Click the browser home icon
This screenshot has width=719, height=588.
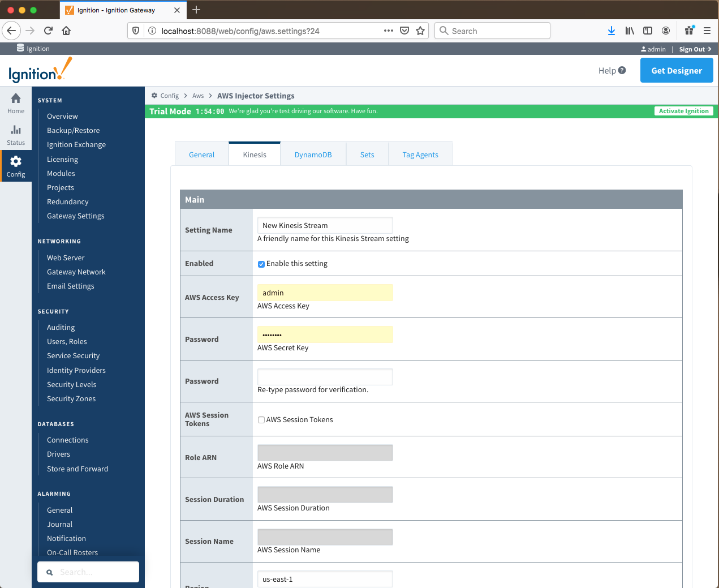66,31
